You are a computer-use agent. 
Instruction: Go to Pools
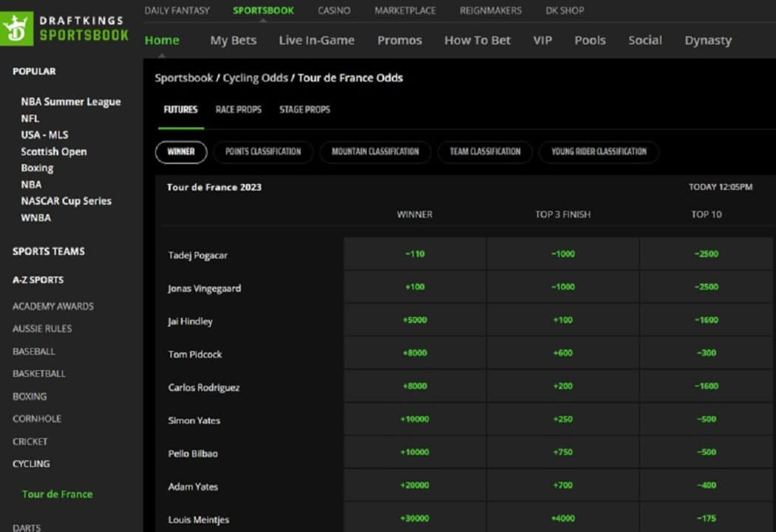click(x=590, y=40)
